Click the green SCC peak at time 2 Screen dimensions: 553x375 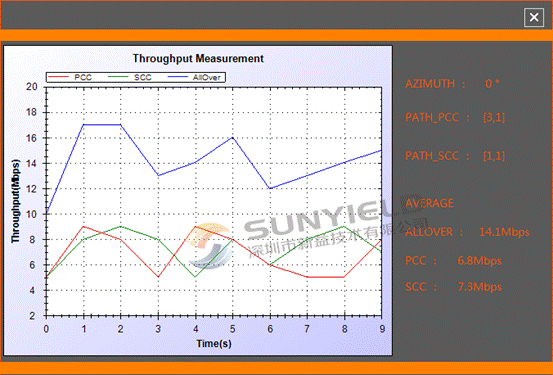point(121,226)
